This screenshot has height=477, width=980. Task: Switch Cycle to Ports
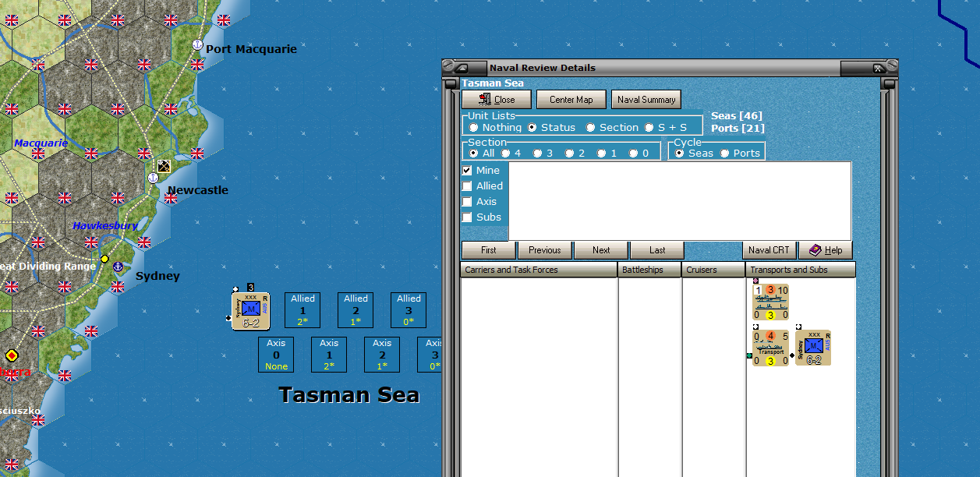point(726,153)
